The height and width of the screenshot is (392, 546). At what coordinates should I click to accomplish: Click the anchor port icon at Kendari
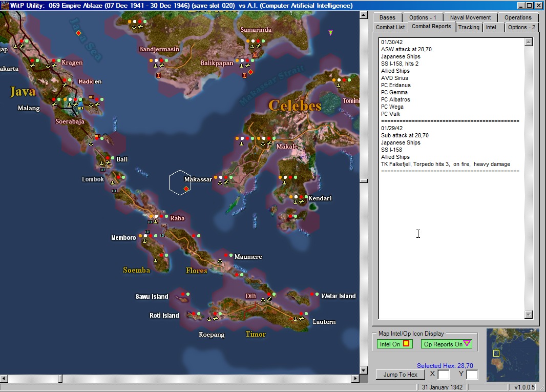[296, 202]
